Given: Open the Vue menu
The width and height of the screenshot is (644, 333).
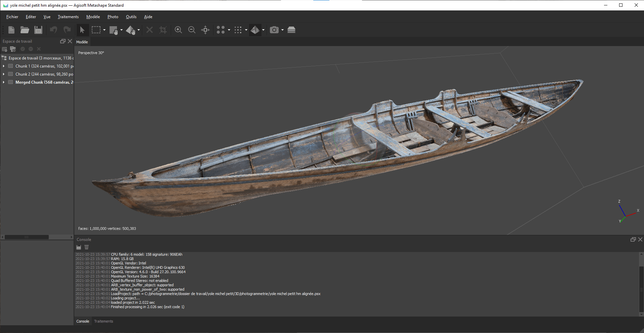Looking at the screenshot, I should [47, 17].
